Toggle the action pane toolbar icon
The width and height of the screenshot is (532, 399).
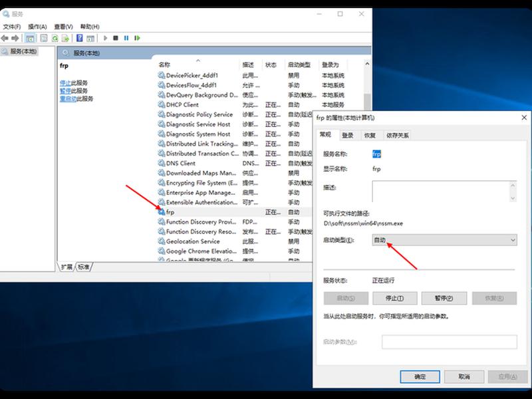point(90,38)
